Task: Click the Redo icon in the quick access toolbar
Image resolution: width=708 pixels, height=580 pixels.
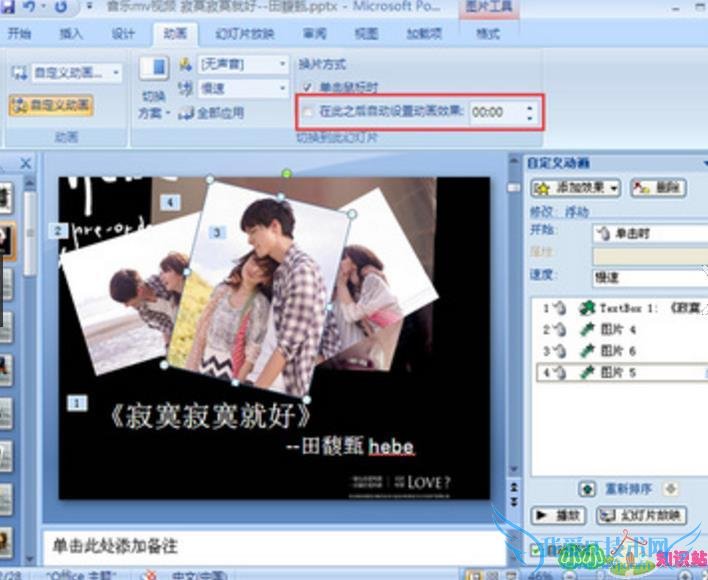Action: point(61,6)
